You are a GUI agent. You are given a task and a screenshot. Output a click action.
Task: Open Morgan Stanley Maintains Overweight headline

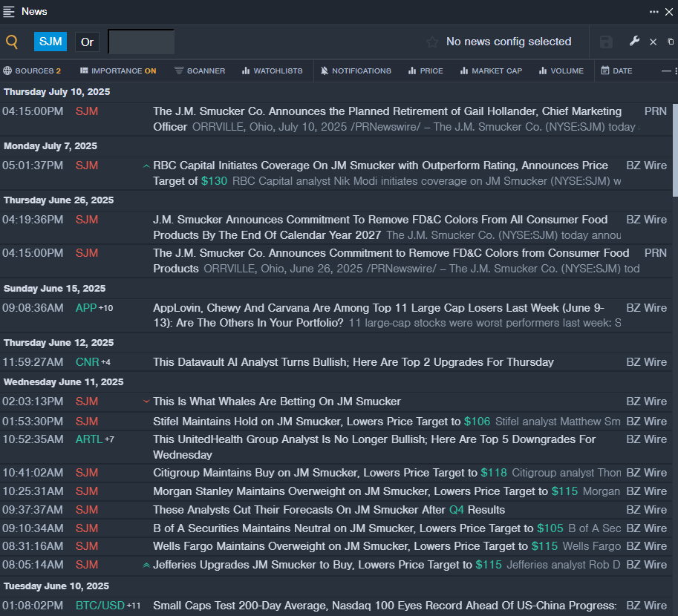pyautogui.click(x=365, y=491)
